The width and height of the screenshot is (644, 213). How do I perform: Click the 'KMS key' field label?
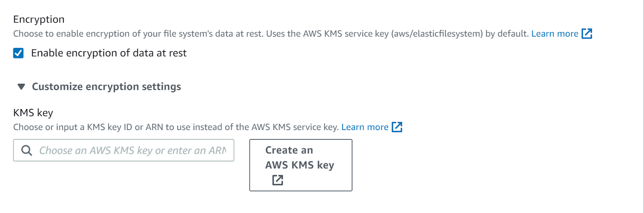coord(33,113)
